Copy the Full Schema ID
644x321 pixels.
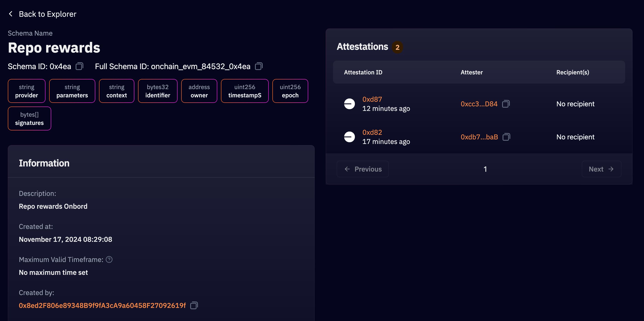pyautogui.click(x=259, y=66)
